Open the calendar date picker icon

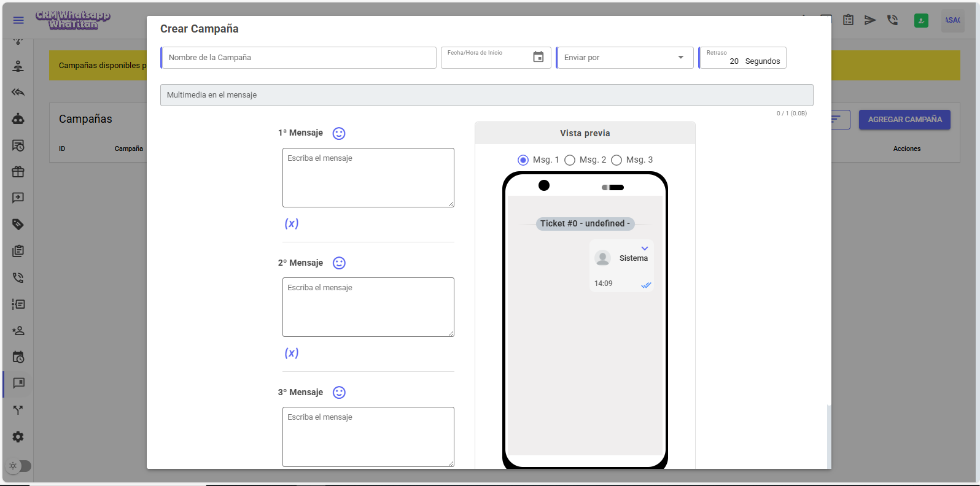pyautogui.click(x=539, y=57)
